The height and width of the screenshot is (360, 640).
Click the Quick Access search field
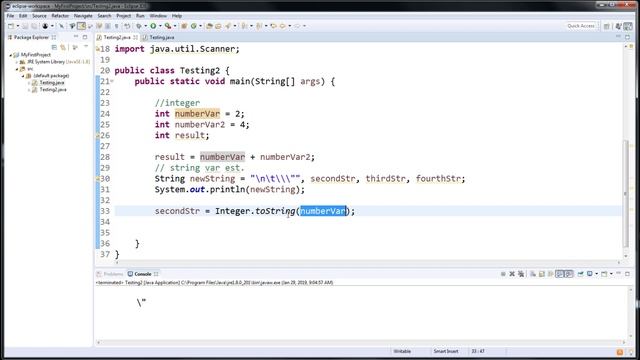[x=581, y=26]
